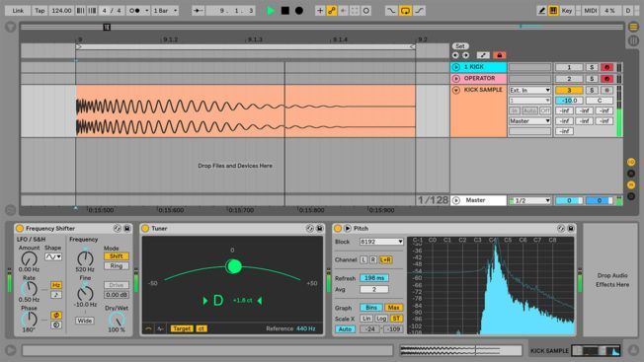The width and height of the screenshot is (644, 362).
Task: Start playback with the green Play button
Action: pyautogui.click(x=271, y=11)
